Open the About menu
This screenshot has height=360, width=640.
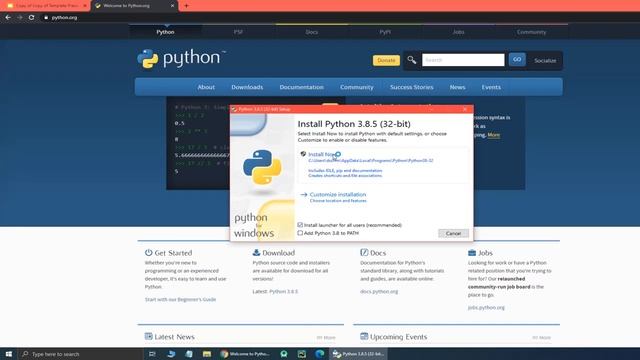coord(206,87)
